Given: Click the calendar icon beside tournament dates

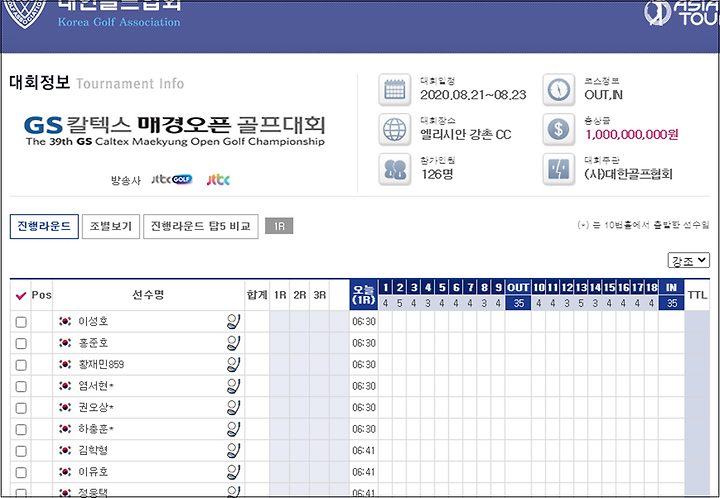Looking at the screenshot, I should [394, 90].
